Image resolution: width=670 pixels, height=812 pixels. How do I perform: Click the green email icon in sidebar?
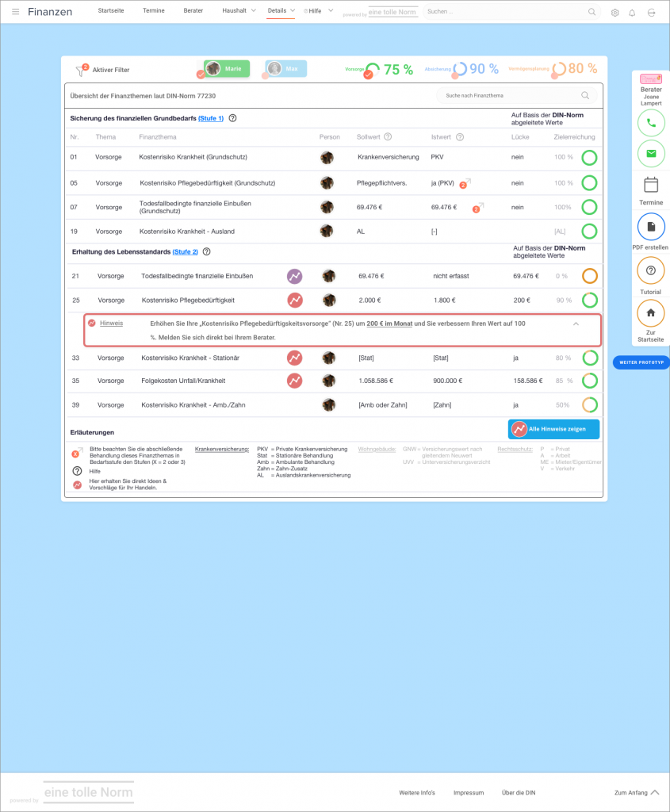pos(651,153)
